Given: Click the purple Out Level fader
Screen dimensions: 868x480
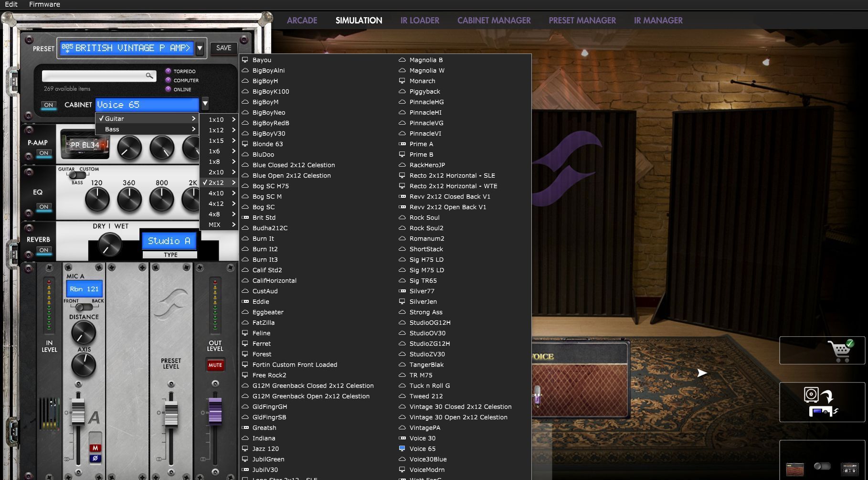Looking at the screenshot, I should (x=215, y=410).
